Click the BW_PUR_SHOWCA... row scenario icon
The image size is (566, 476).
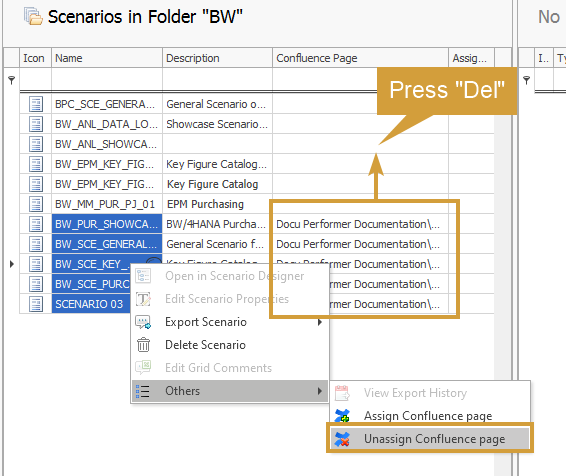36,224
